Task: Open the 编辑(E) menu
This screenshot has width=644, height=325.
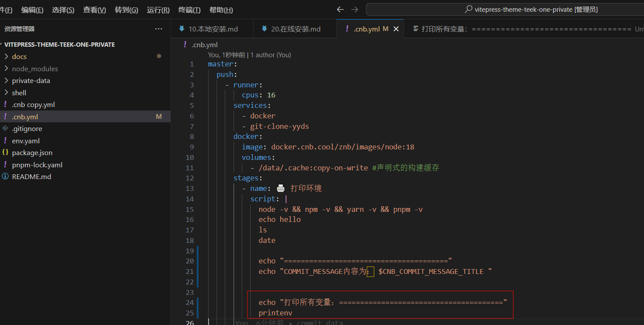Action: coord(32,10)
